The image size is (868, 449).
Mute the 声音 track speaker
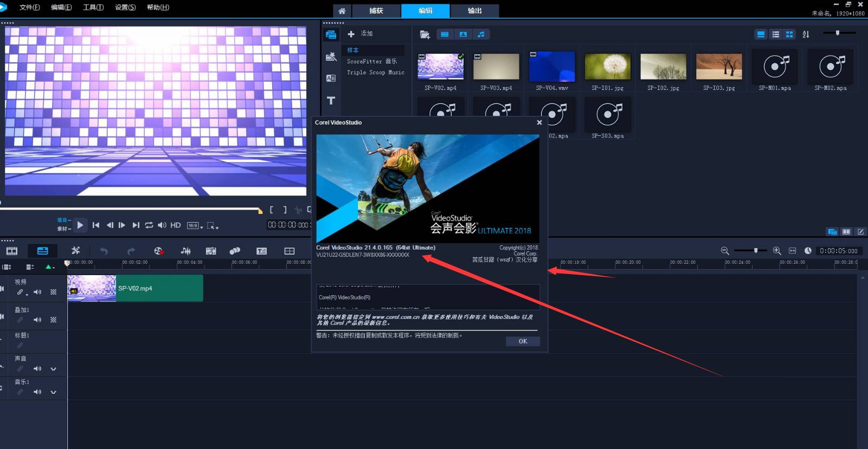[37, 369]
